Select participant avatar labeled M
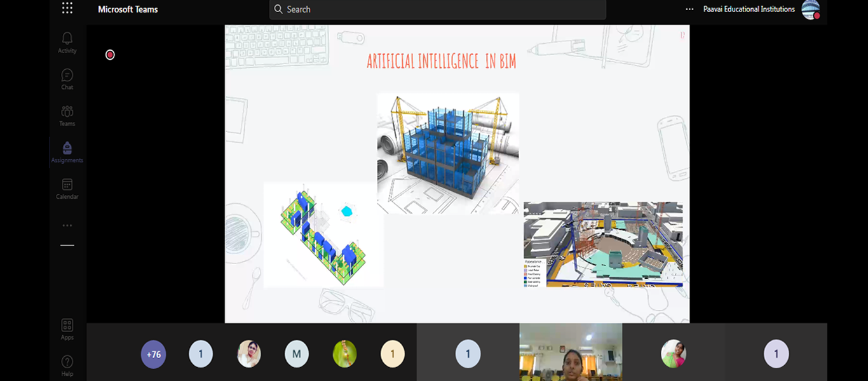The height and width of the screenshot is (381, 868). coord(297,354)
